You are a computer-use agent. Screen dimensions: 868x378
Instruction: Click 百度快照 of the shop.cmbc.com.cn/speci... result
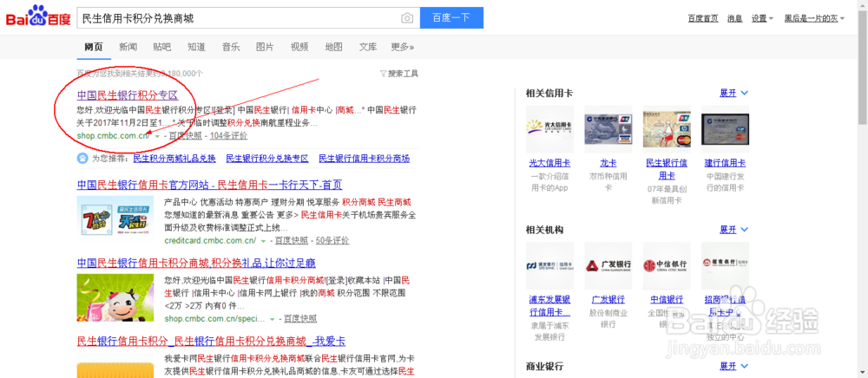click(x=300, y=319)
